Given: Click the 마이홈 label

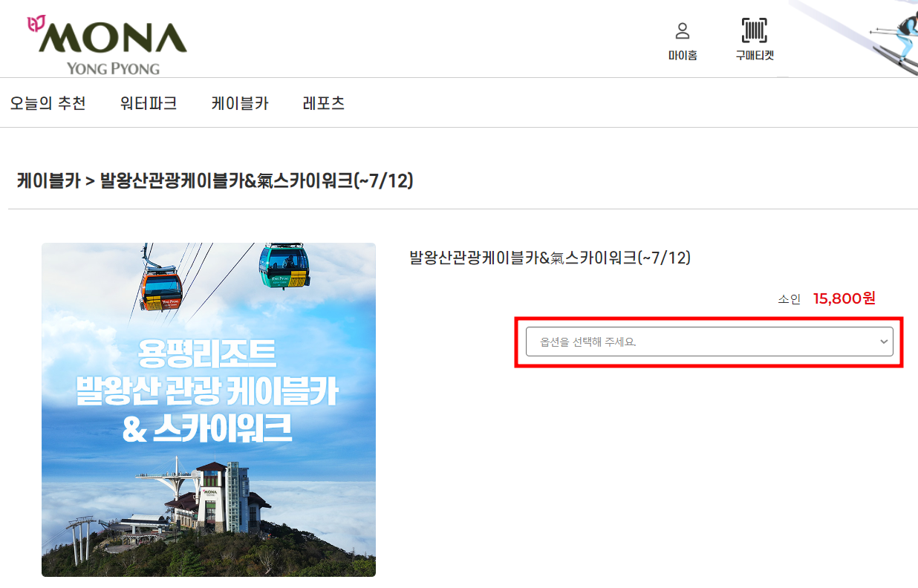Looking at the screenshot, I should (x=683, y=56).
